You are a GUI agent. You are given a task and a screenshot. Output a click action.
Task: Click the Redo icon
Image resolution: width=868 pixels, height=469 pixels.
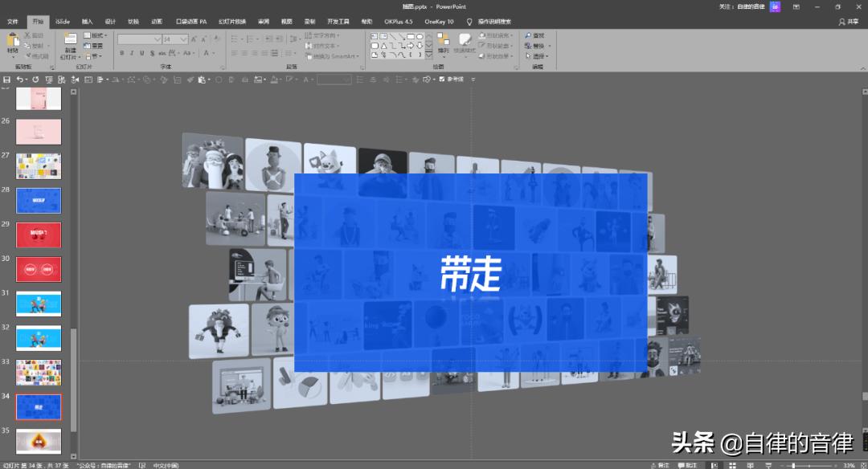[x=35, y=80]
